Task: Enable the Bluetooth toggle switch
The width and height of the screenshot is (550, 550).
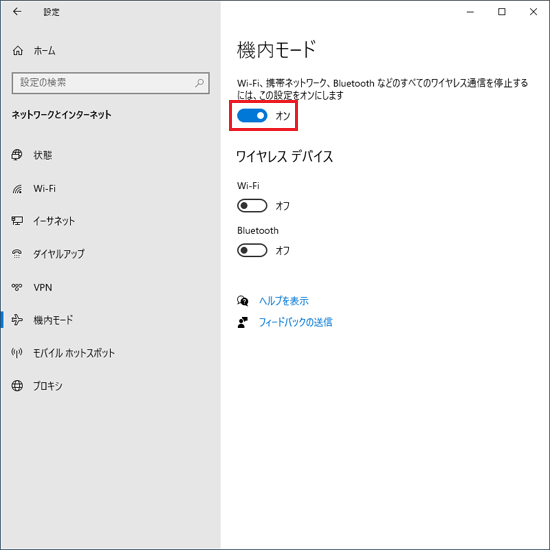Action: 252,250
